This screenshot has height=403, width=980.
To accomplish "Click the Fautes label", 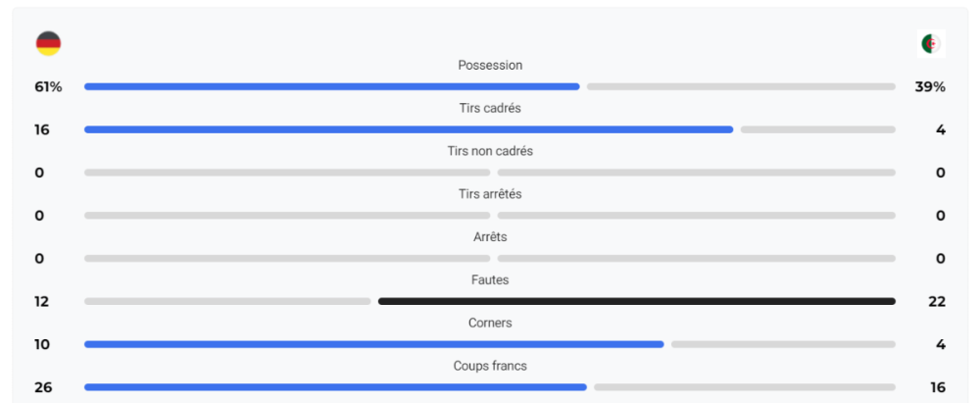I will pyautogui.click(x=490, y=279).
